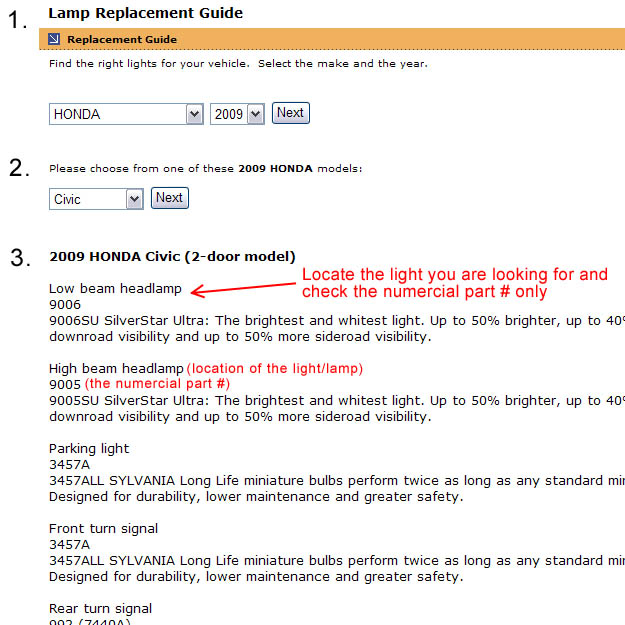Click the 'Find the right lights' instruction text

tap(238, 64)
